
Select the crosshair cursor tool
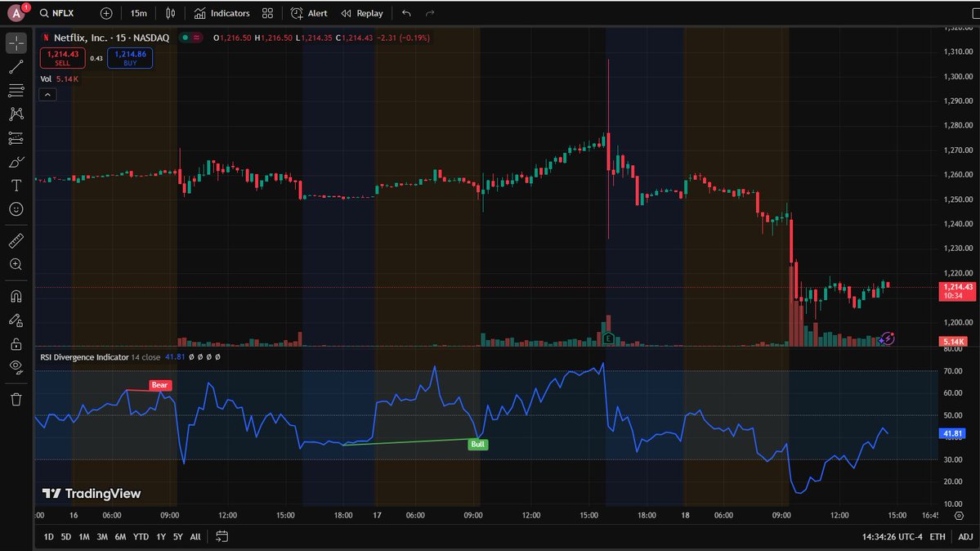tap(16, 43)
